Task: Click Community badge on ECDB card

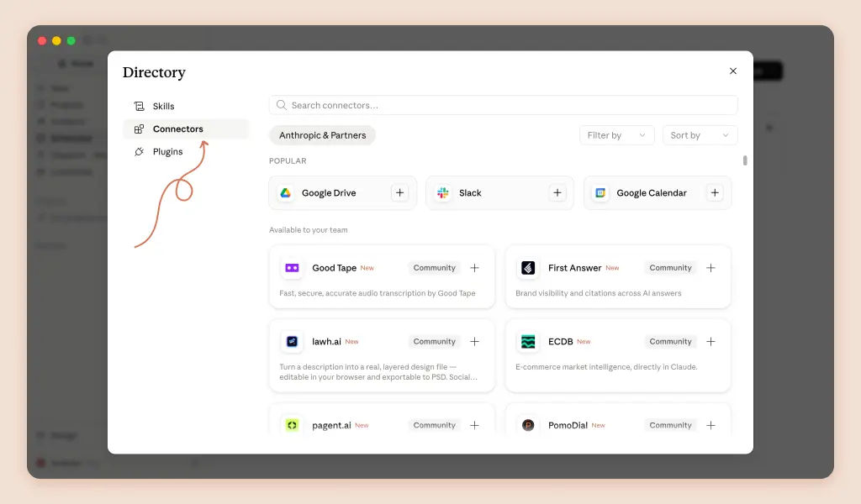Action: pos(670,341)
